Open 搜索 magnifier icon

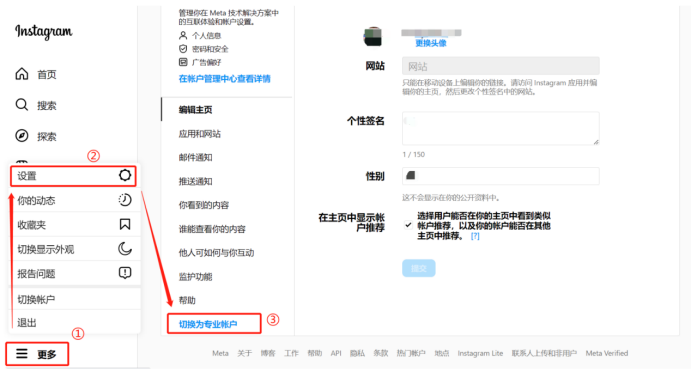pyautogui.click(x=22, y=105)
